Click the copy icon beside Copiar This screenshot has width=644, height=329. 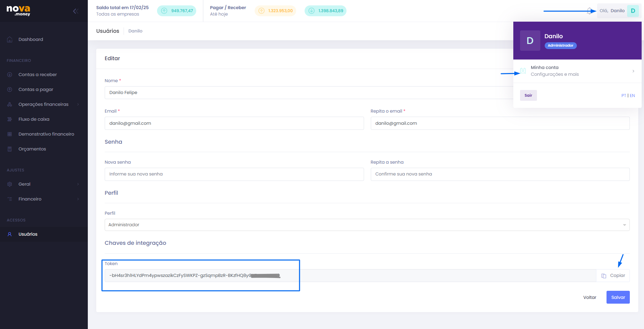pyautogui.click(x=604, y=276)
